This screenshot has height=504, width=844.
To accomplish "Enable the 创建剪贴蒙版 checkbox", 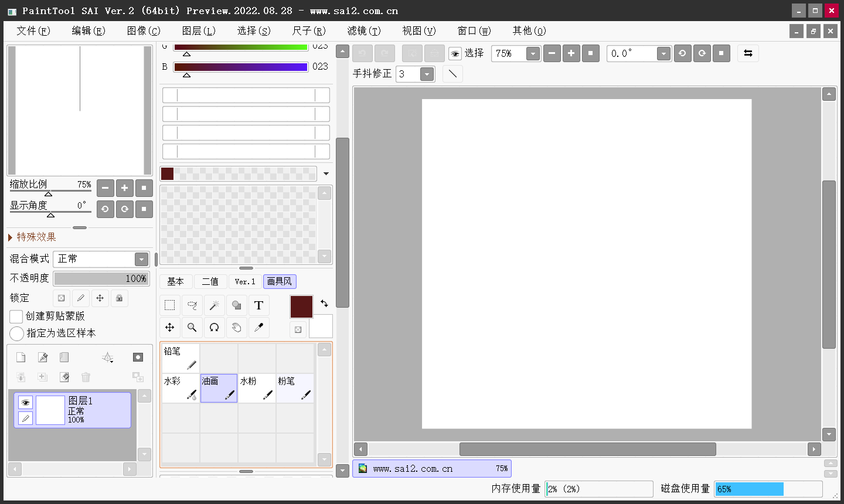I will tap(16, 316).
